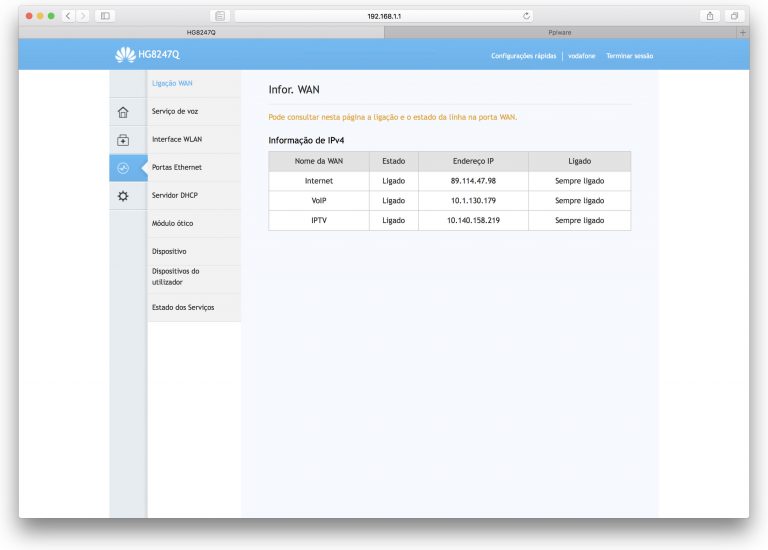
Task: Open Serviço de voz menu item
Action: 175,111
